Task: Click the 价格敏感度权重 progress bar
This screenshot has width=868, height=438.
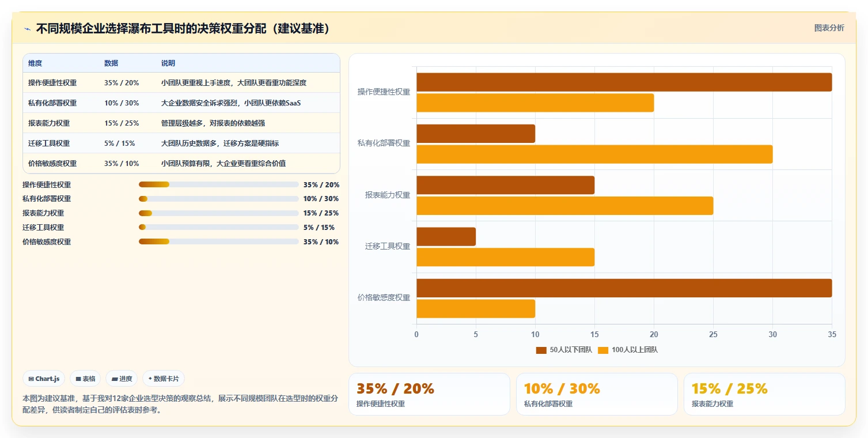Action: pos(219,241)
